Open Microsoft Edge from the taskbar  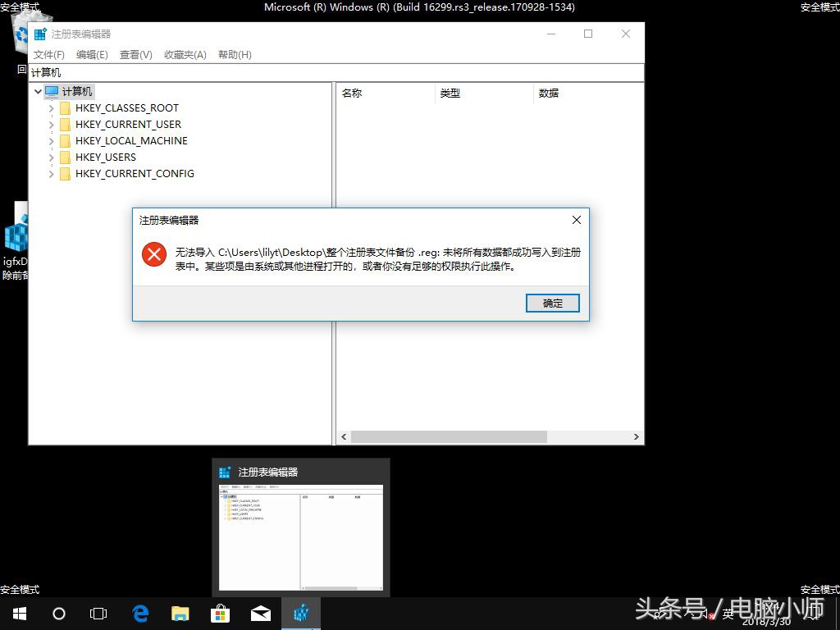point(139,613)
